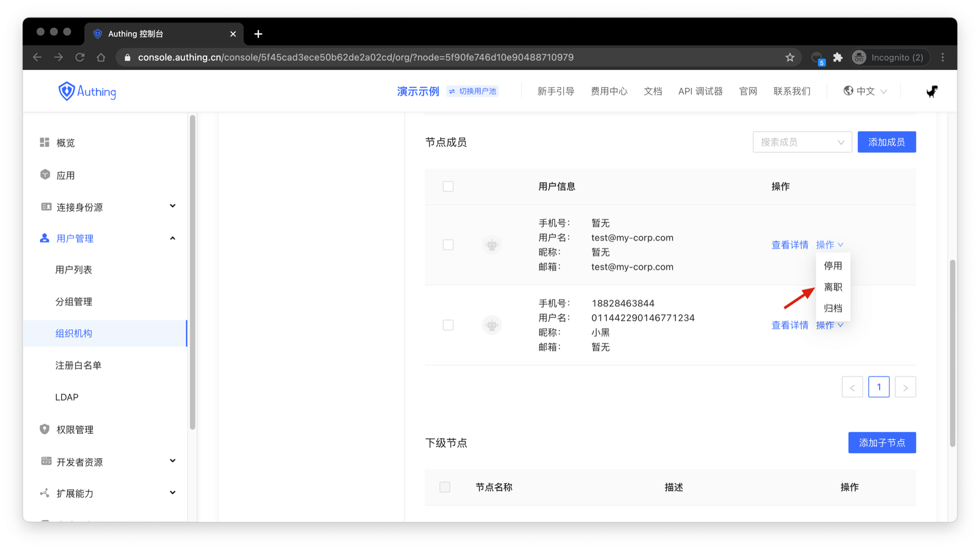Choose 离职 from the operations menu
This screenshot has width=980, height=550.
[832, 287]
